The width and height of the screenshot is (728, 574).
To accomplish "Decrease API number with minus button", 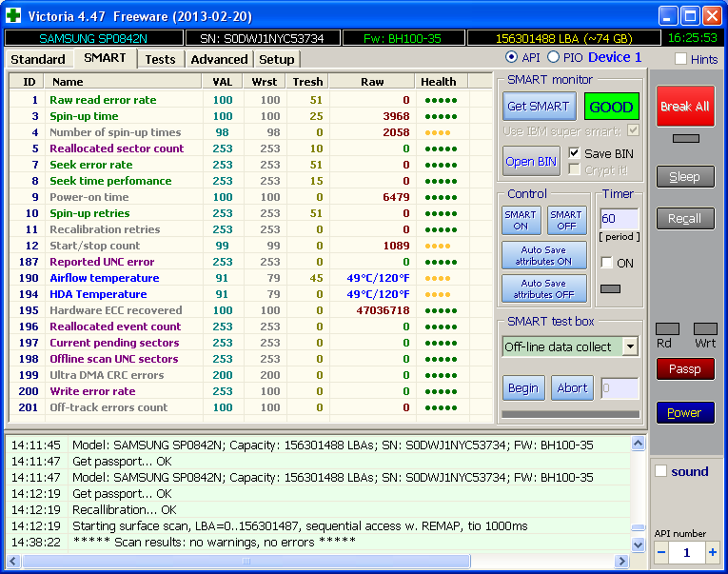I will coord(661,552).
